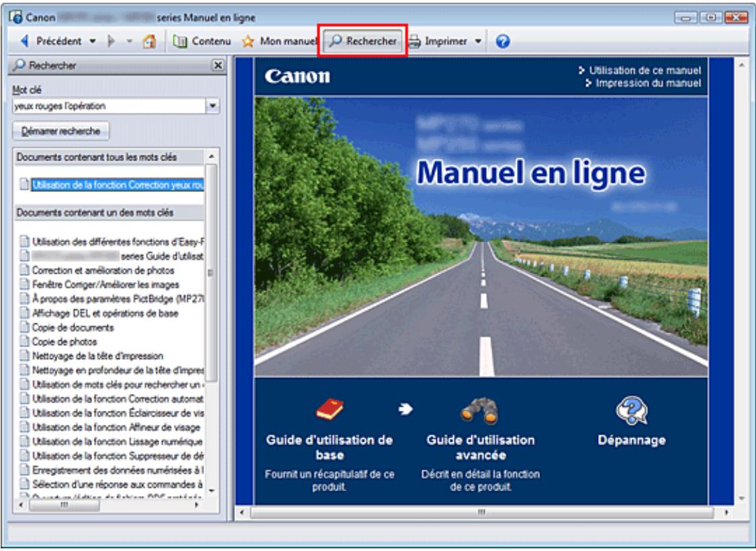Go to the home page icon

150,42
